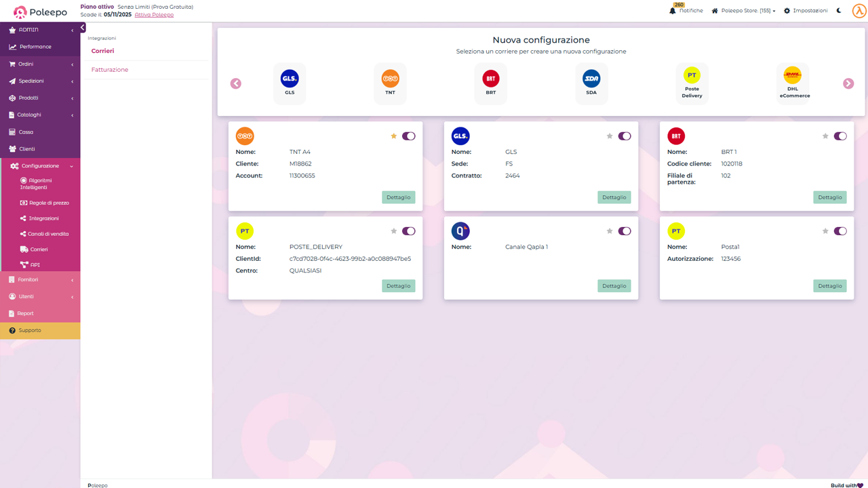
Task: Disable the POSTE_DELIVERY configuration toggle
Action: pos(409,231)
